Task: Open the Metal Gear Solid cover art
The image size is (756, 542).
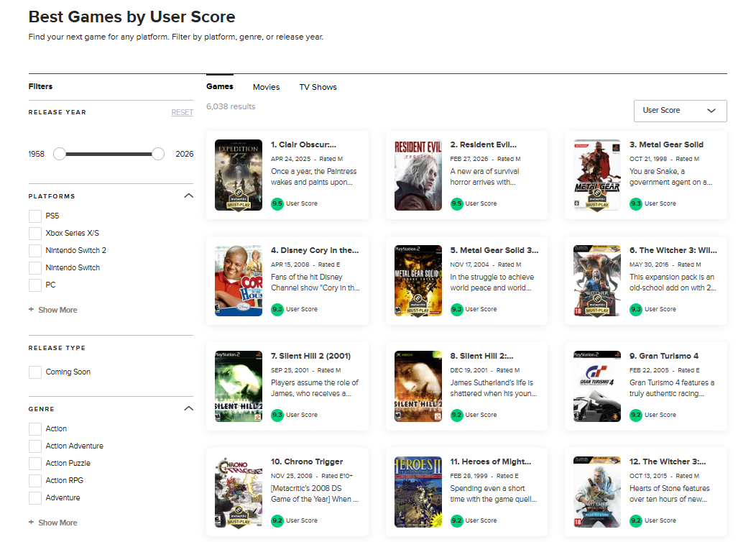Action: coord(596,175)
